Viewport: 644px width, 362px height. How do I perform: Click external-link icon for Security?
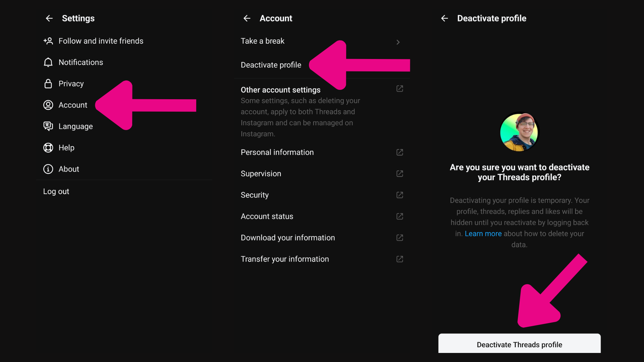(399, 195)
